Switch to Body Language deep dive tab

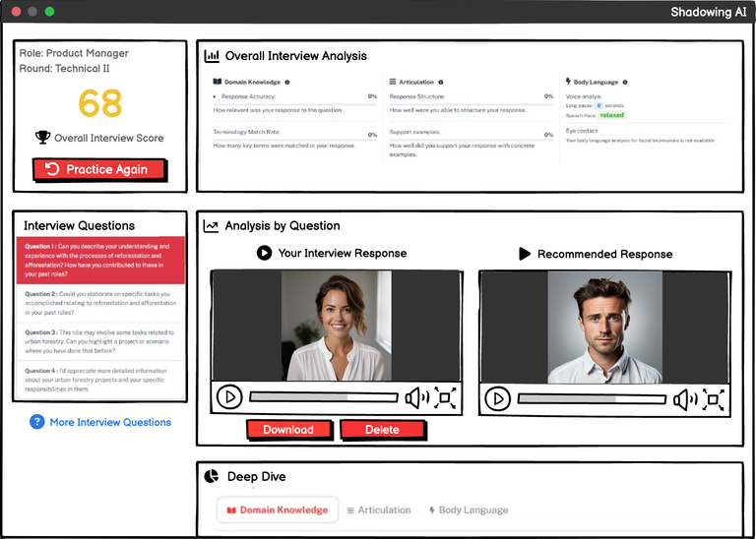pyautogui.click(x=469, y=510)
